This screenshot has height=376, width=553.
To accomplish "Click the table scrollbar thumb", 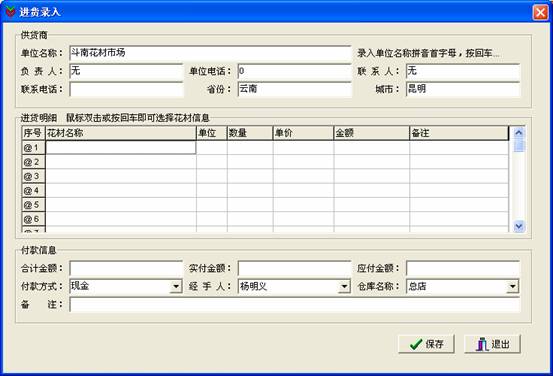I will point(519,146).
